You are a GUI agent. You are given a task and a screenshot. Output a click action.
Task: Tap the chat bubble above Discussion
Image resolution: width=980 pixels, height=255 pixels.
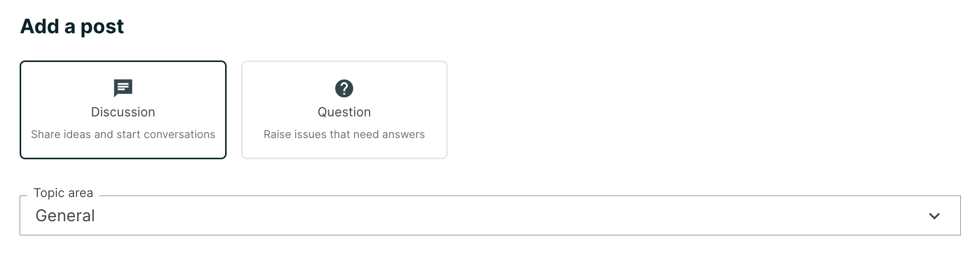[x=123, y=88]
